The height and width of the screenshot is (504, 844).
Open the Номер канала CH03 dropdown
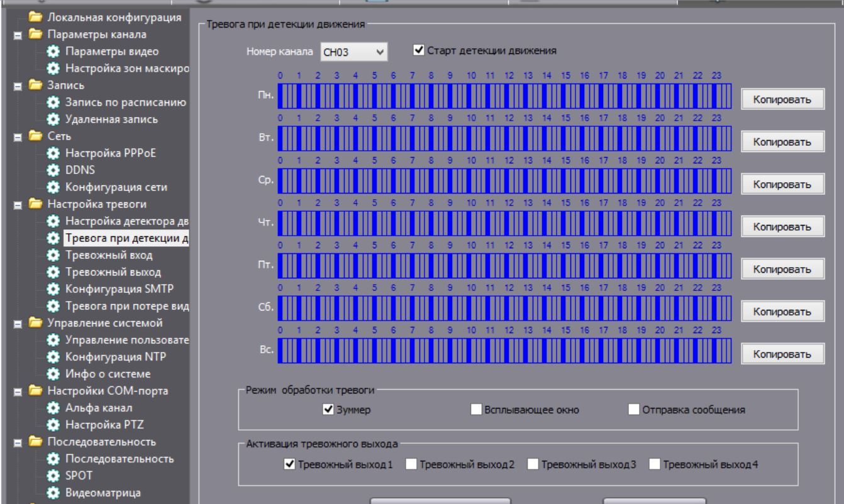[x=354, y=52]
